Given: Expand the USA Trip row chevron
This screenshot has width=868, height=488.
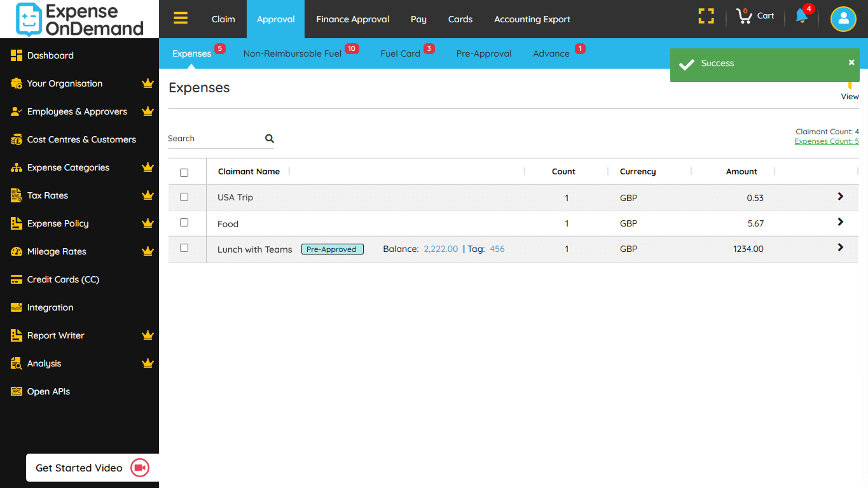Looking at the screenshot, I should pyautogui.click(x=841, y=197).
